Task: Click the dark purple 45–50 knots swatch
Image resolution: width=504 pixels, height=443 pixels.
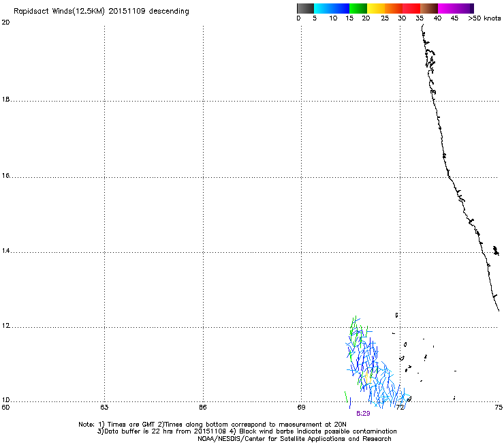Action: [464, 8]
